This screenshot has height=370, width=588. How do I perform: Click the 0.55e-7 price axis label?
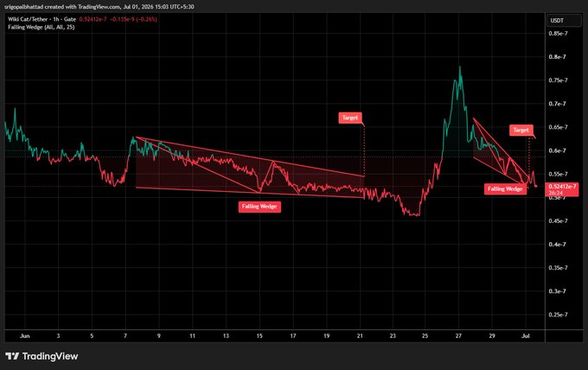[558, 174]
